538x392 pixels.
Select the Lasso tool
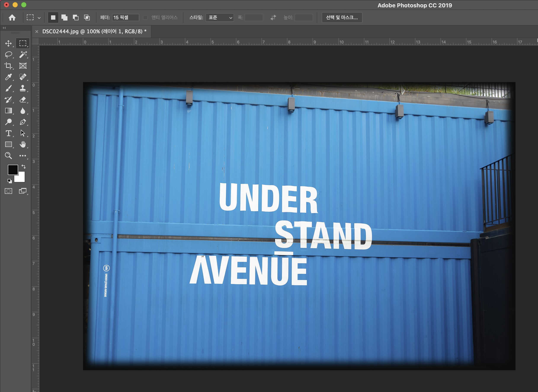(9, 55)
